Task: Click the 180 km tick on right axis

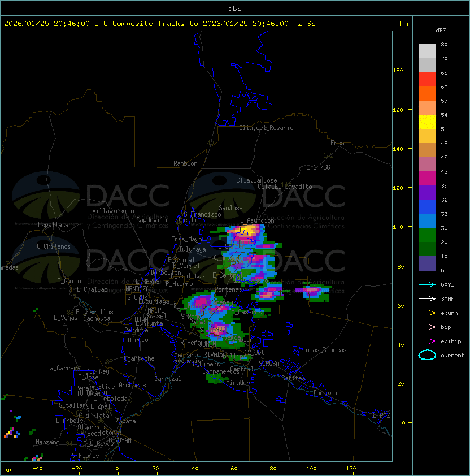Action: pyautogui.click(x=398, y=70)
